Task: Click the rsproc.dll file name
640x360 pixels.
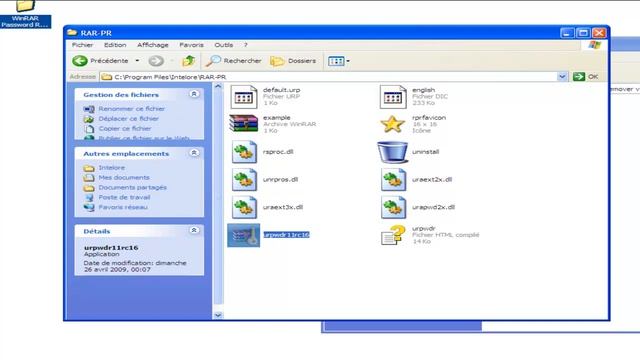Action: [x=278, y=152]
